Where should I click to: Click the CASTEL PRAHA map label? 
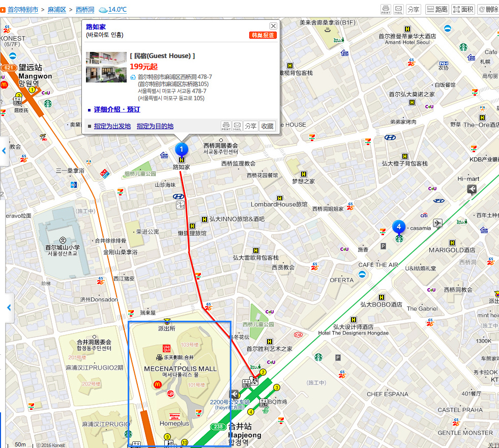pos(460,410)
